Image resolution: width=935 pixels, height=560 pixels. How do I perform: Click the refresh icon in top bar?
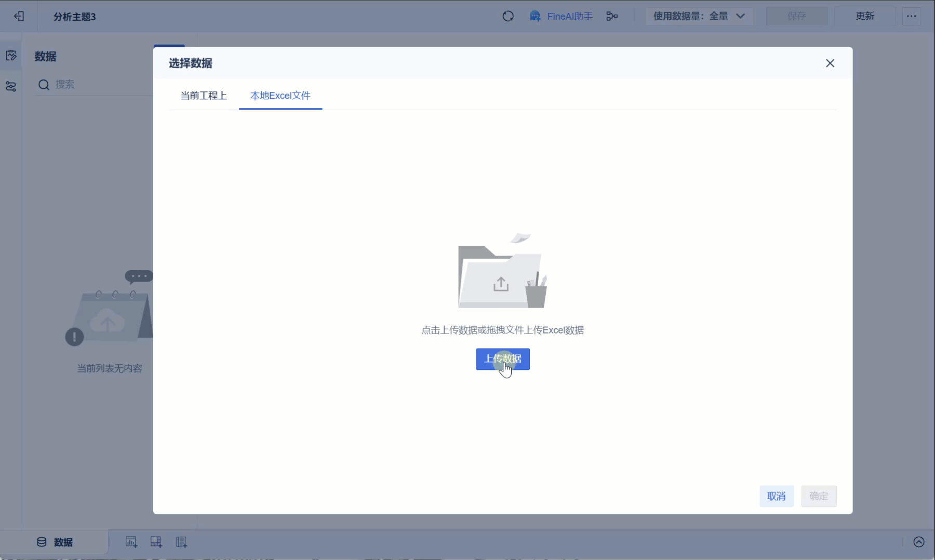pos(508,16)
